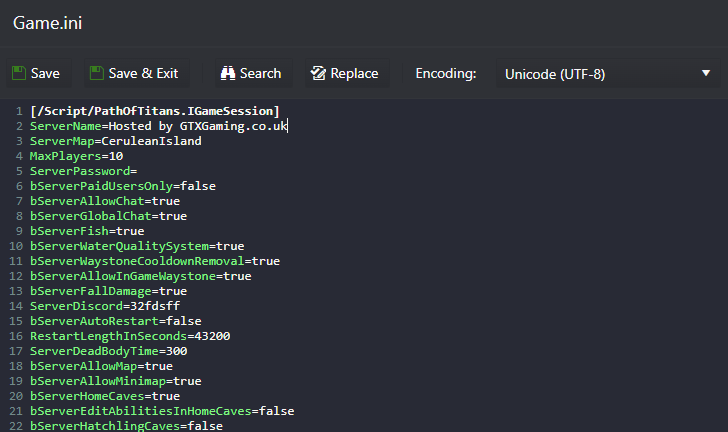The height and width of the screenshot is (432, 728).
Task: Click the bServerHomeCaves=true line
Action: (x=105, y=396)
